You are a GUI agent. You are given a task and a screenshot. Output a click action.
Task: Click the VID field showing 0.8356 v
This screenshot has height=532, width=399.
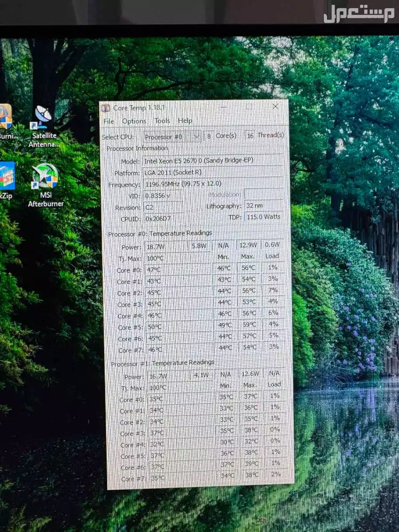click(163, 196)
